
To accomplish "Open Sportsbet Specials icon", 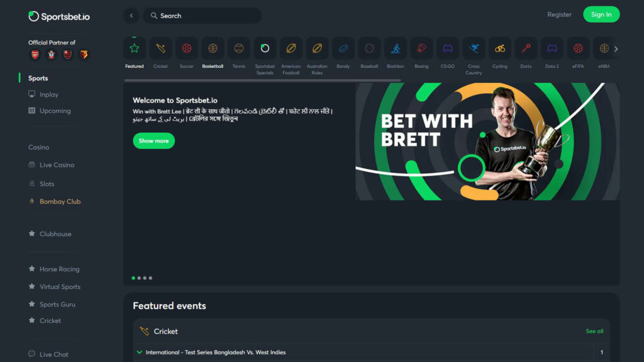I will pos(265,48).
